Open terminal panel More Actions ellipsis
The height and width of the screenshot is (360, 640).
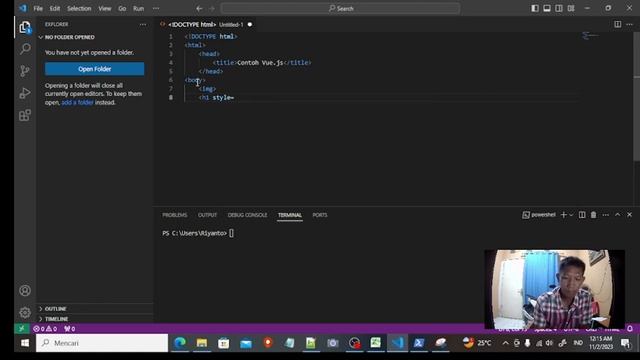(606, 215)
